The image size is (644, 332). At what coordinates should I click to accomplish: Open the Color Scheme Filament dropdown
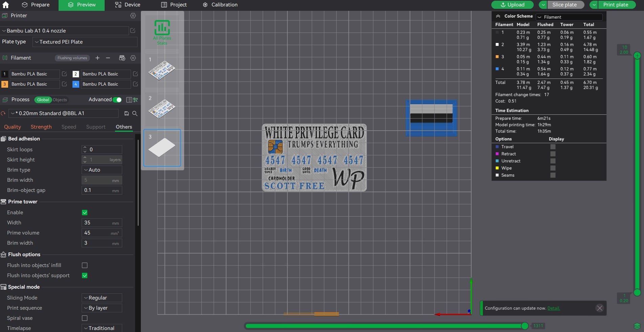click(569, 17)
